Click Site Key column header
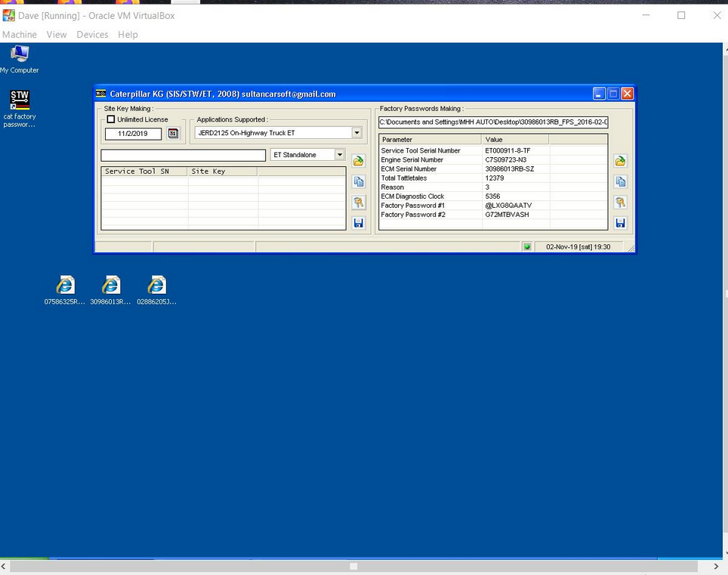 tap(222, 172)
